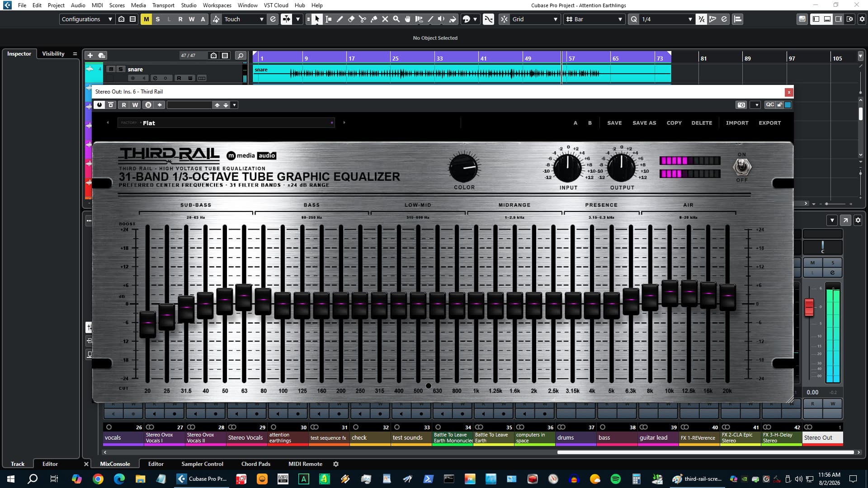Toggle global Mute M state button
The width and height of the screenshot is (868, 488).
146,19
